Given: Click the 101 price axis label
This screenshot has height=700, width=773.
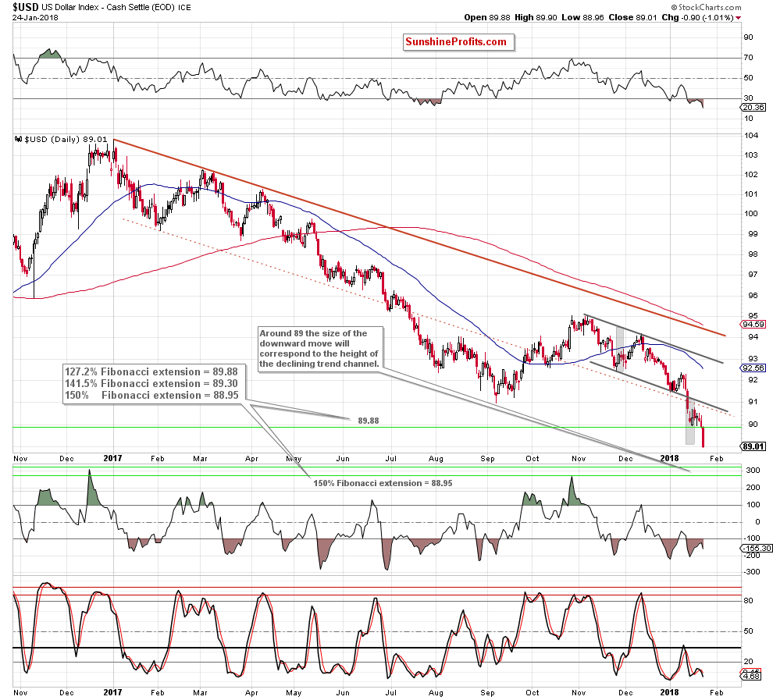Looking at the screenshot, I should click(751, 194).
